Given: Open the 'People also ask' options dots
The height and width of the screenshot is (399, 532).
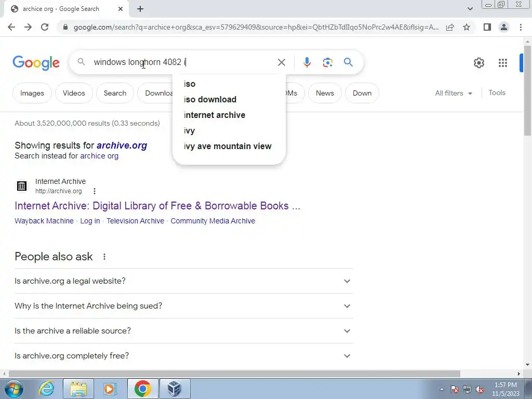Looking at the screenshot, I should pyautogui.click(x=104, y=257).
